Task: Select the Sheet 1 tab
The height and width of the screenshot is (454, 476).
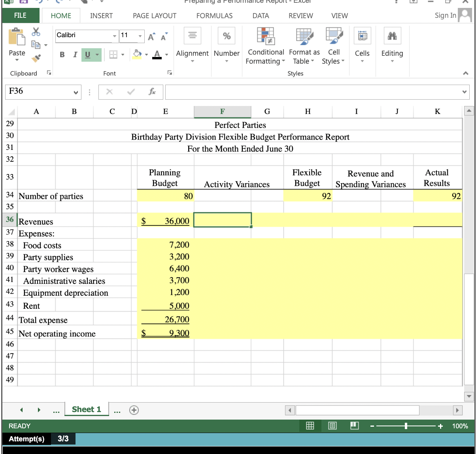Action: (x=86, y=409)
